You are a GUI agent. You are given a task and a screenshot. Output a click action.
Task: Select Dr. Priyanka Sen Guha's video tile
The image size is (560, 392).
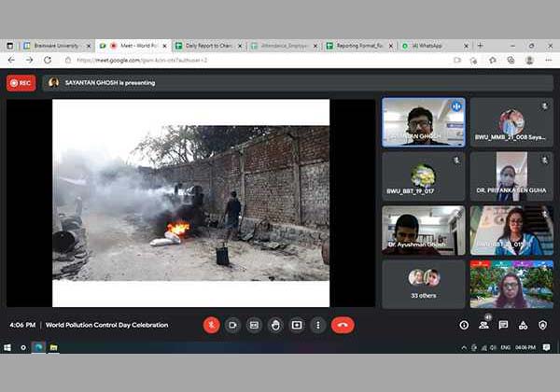pyautogui.click(x=511, y=175)
